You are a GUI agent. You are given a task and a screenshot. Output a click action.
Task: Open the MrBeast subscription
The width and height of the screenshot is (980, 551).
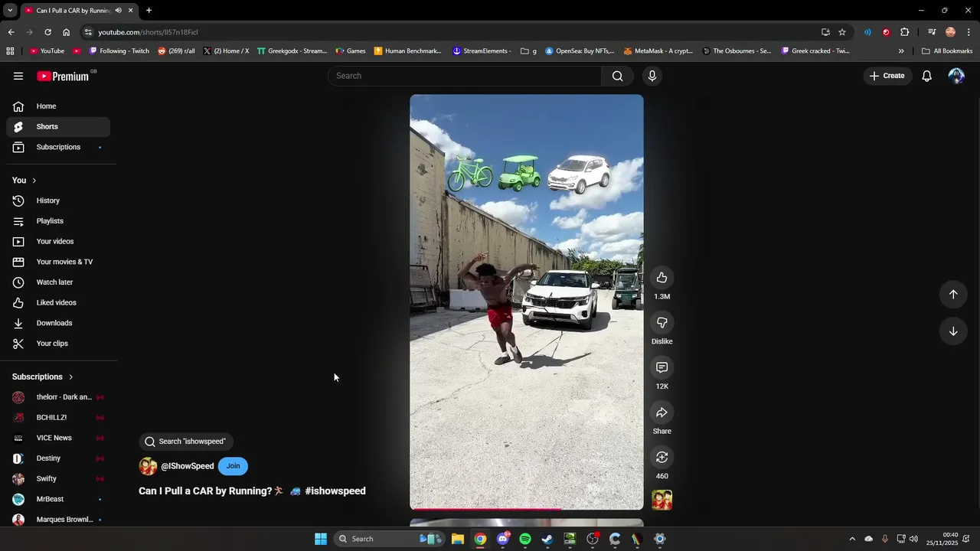point(58,499)
